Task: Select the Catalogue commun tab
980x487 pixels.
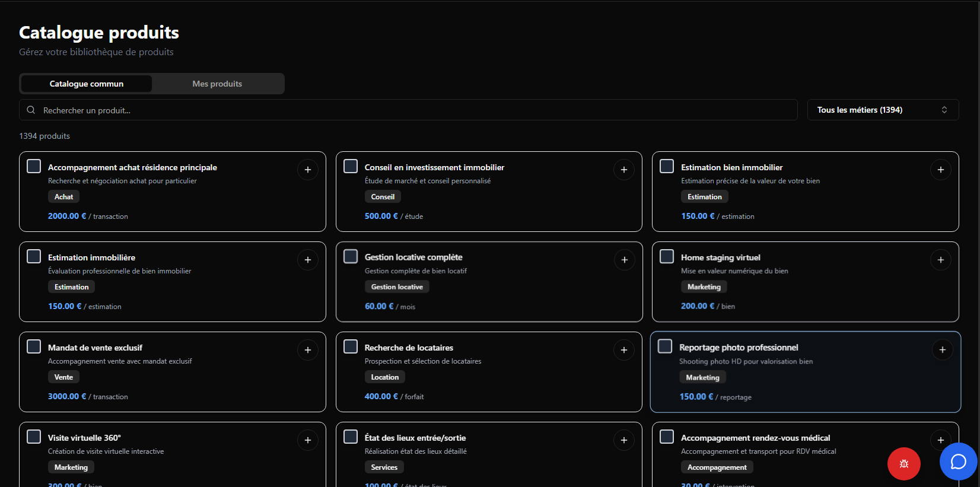Action: (x=87, y=84)
